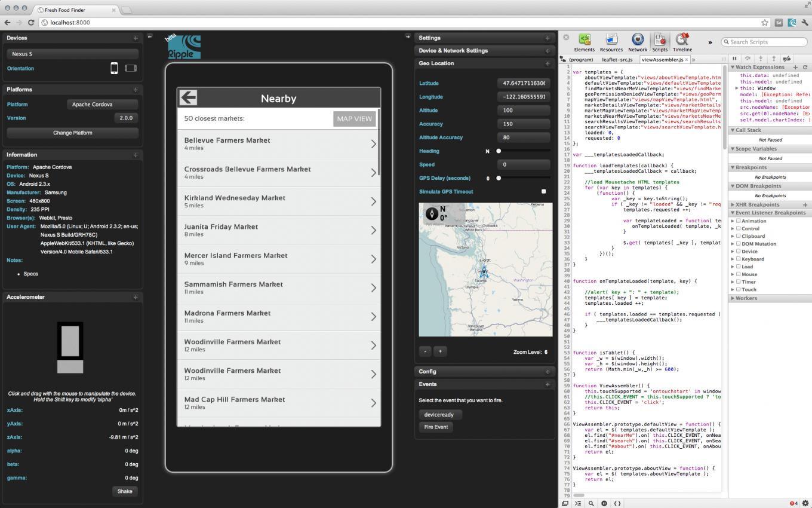Click the Fire Event button

point(436,427)
